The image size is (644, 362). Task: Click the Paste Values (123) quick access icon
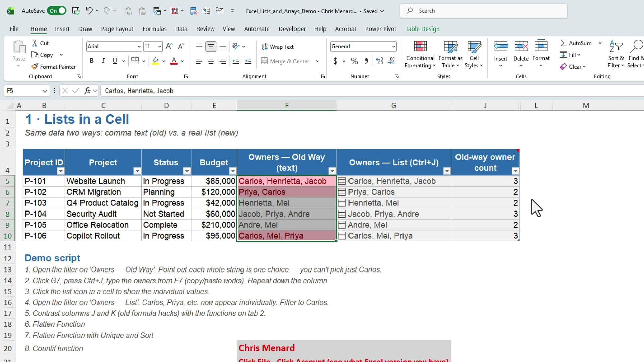129,11
